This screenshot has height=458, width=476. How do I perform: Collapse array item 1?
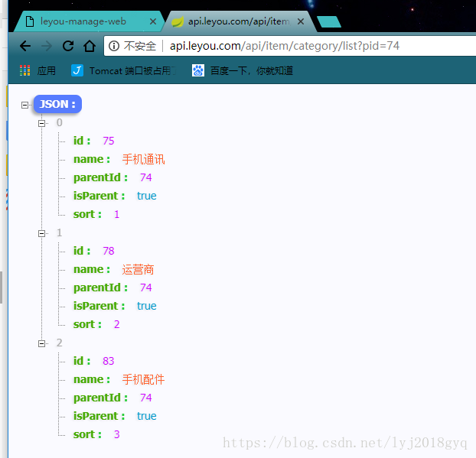(41, 233)
